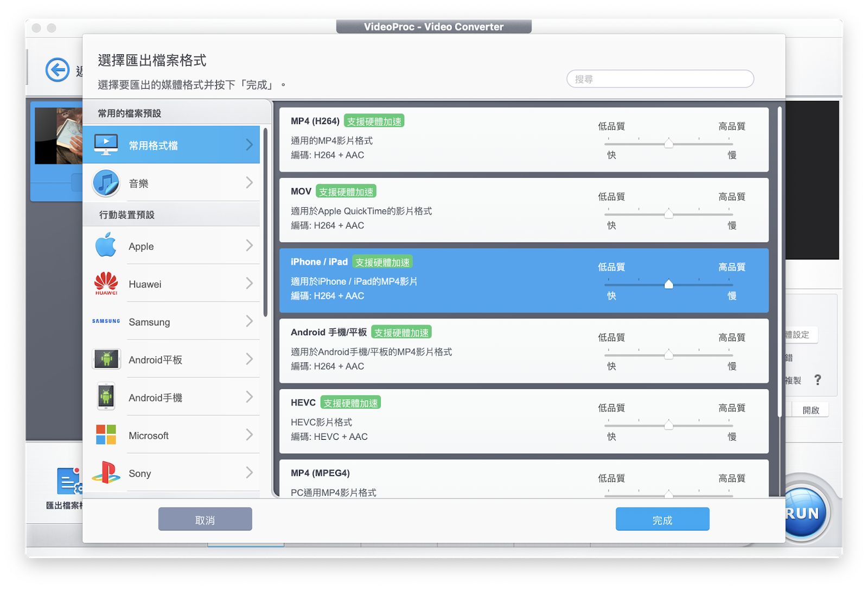
Task: Click the PC通用MP4影片格式 description
Action: click(334, 492)
